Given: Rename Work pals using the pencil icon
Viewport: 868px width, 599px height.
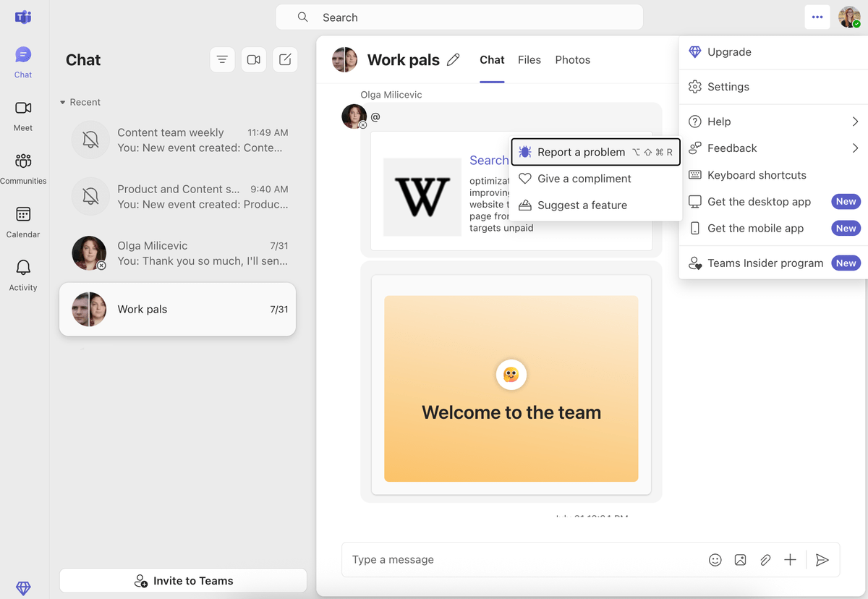Looking at the screenshot, I should [x=454, y=60].
